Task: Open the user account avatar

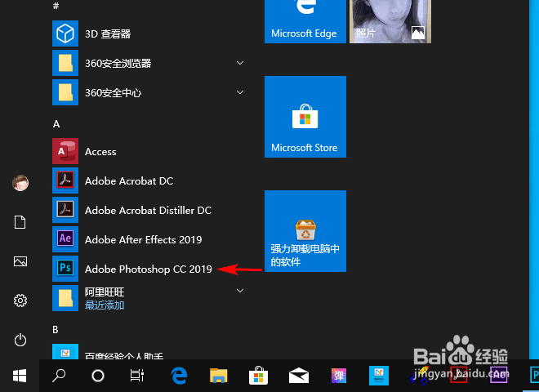Action: click(x=20, y=183)
